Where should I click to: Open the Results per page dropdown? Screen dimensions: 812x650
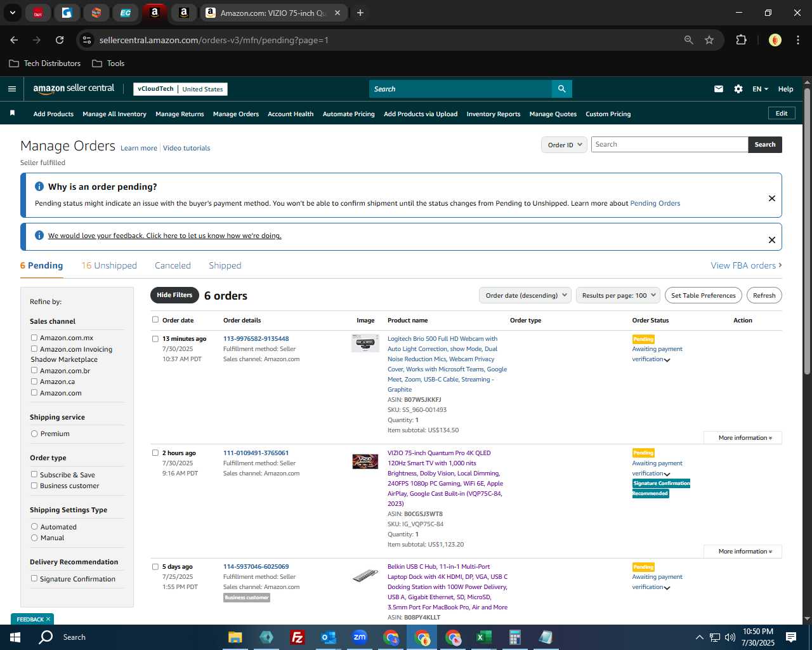618,295
